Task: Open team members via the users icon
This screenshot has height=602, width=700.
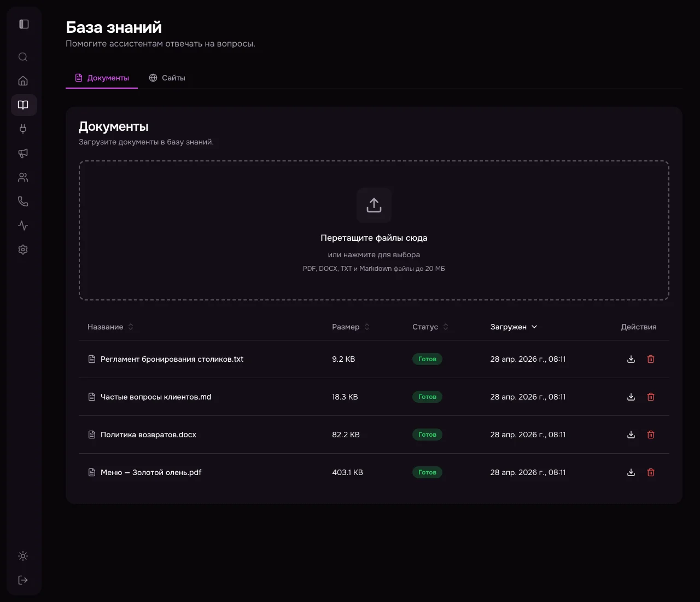Action: click(23, 177)
